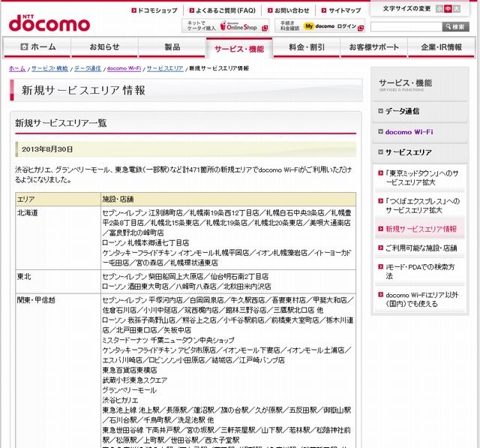The height and width of the screenshot is (448, 480).
Task: Open iモード・PDAでの検索方法 sidebar link
Action: point(420,272)
